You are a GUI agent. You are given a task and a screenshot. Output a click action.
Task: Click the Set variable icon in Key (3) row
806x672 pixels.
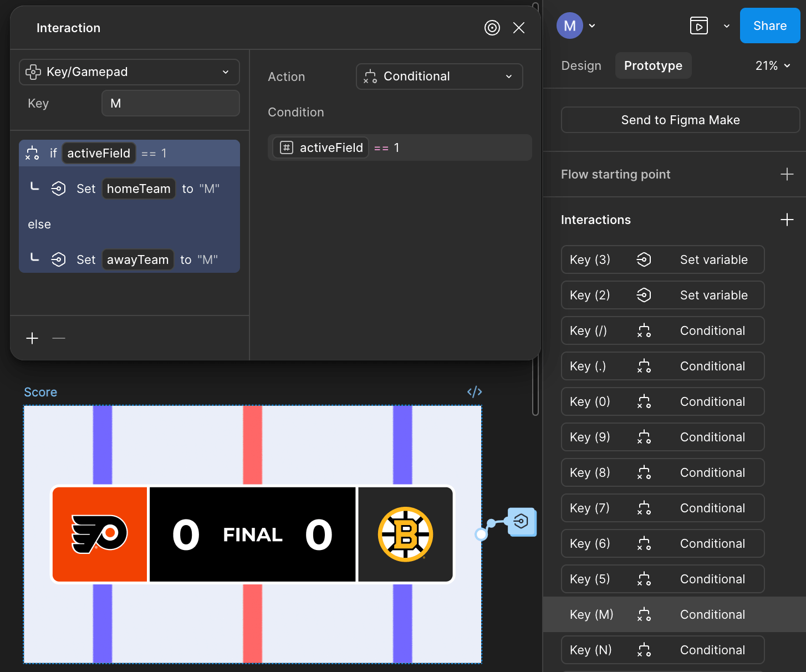click(x=644, y=259)
